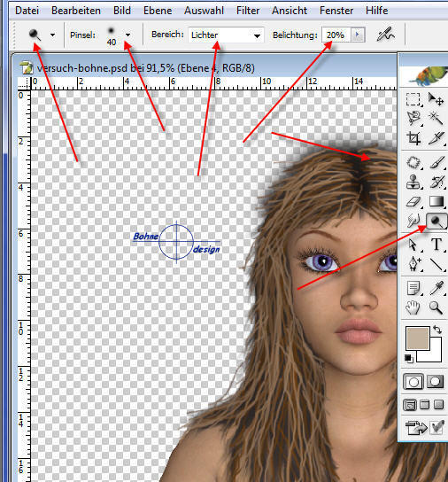Select the Clone Stamp tool
Image resolution: width=448 pixels, height=482 pixels.
413,182
